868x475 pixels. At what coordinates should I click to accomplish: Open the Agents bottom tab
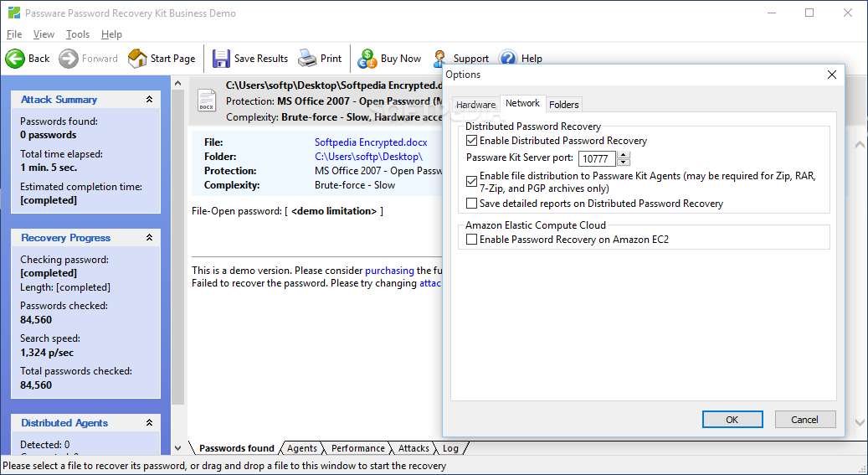pos(301,448)
